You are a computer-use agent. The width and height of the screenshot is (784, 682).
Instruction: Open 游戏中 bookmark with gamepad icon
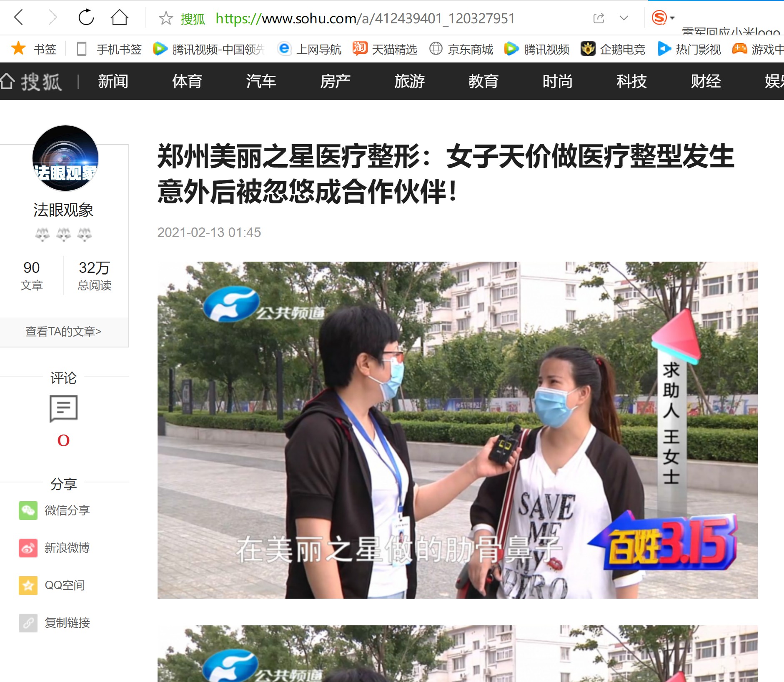click(x=758, y=49)
